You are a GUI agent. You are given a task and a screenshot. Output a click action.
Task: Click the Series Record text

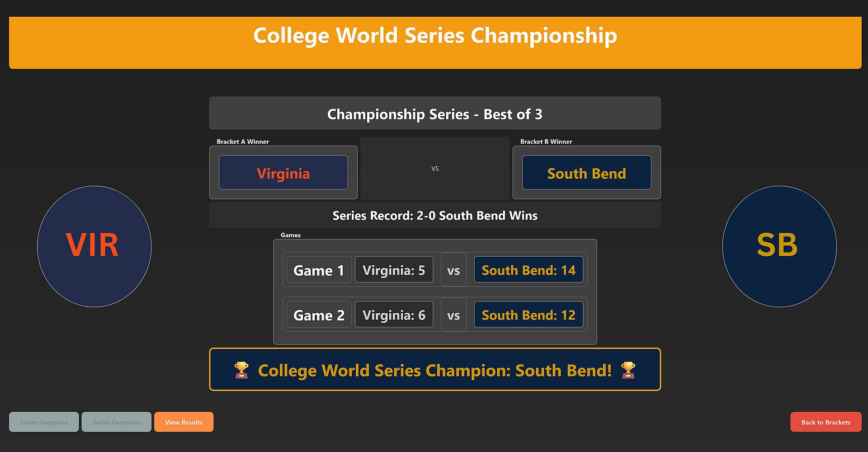click(435, 216)
